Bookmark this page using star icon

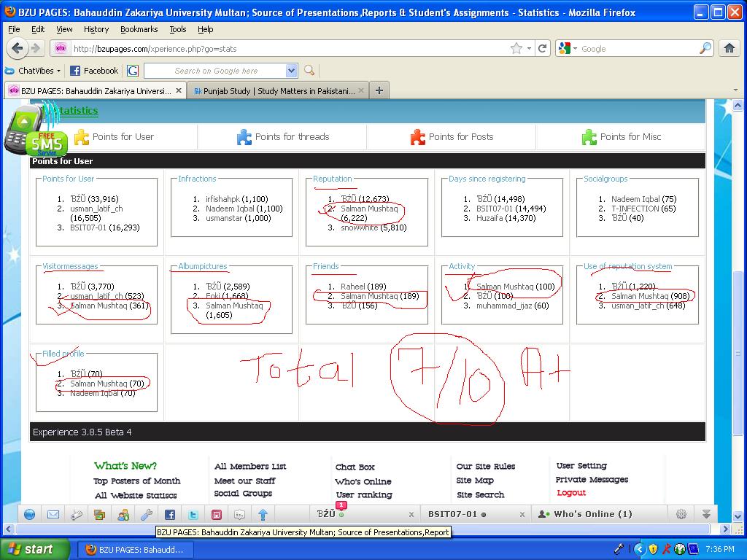point(516,49)
